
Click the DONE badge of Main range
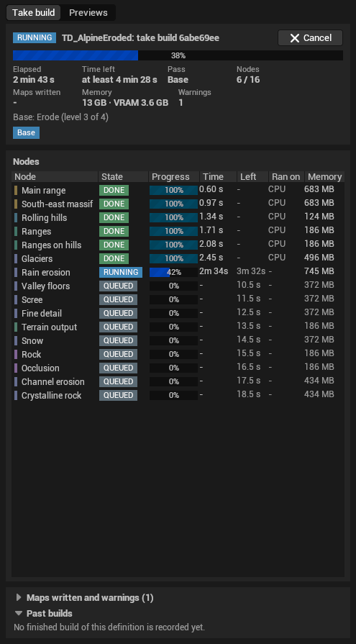click(x=114, y=190)
